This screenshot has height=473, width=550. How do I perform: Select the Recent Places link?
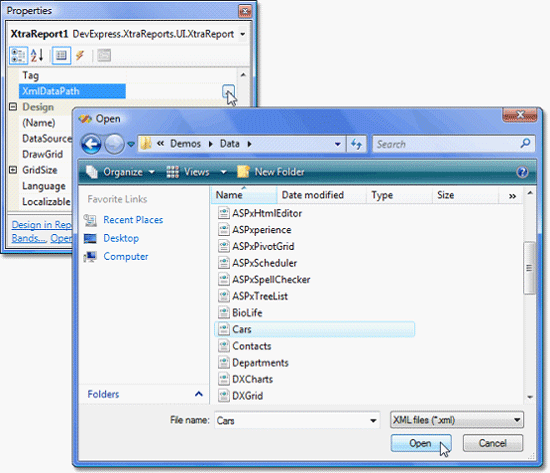click(x=133, y=220)
